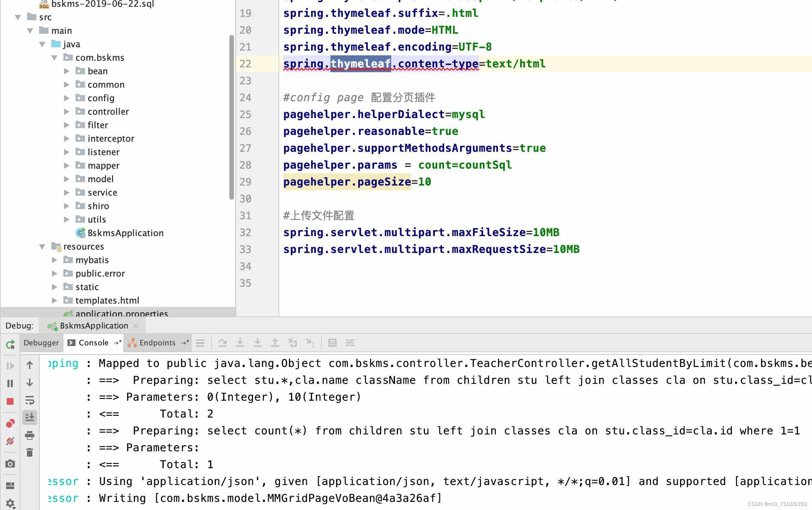This screenshot has width=812, height=510.
Task: Collapse the com.bskms package
Action: coord(55,57)
